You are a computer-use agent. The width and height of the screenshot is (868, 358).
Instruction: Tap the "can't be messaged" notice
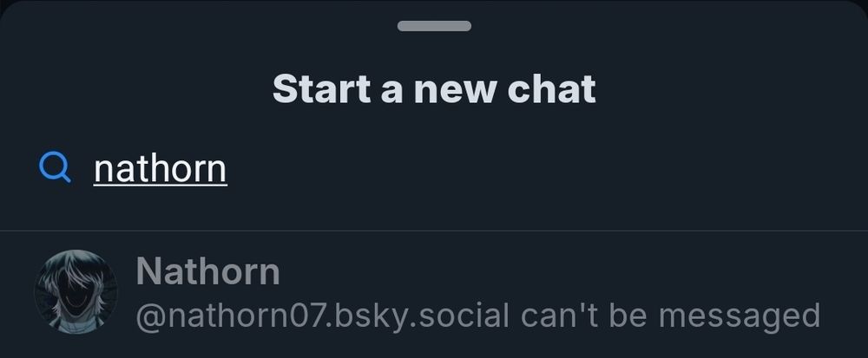tap(670, 316)
